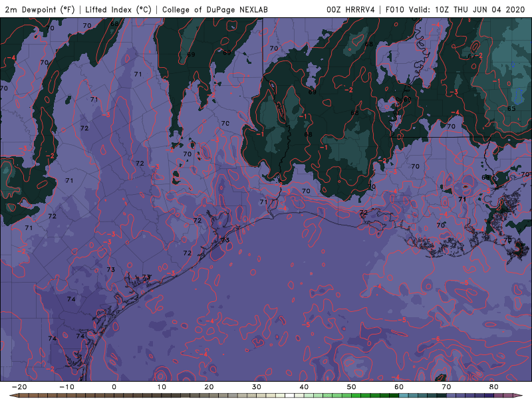Click the colorbar tick label "-10"

click(66, 387)
